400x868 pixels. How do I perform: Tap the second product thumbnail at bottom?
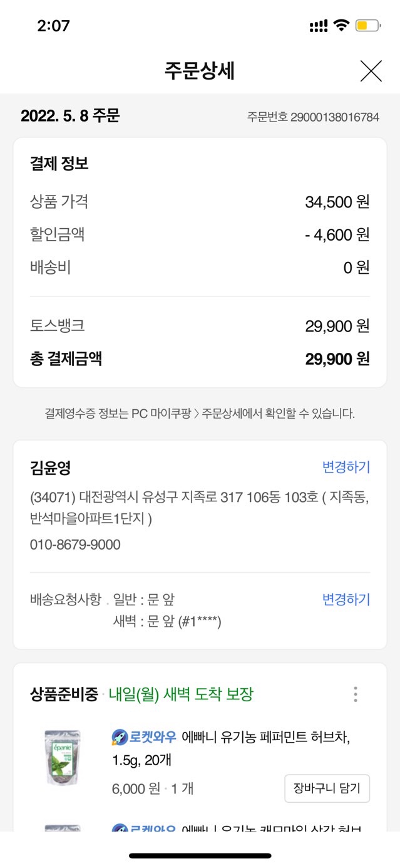click(63, 829)
